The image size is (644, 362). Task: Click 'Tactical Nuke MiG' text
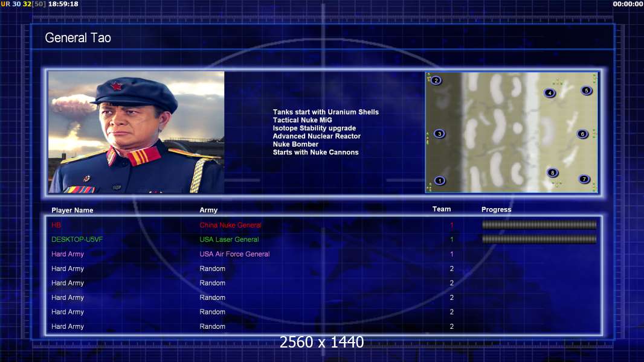click(302, 120)
